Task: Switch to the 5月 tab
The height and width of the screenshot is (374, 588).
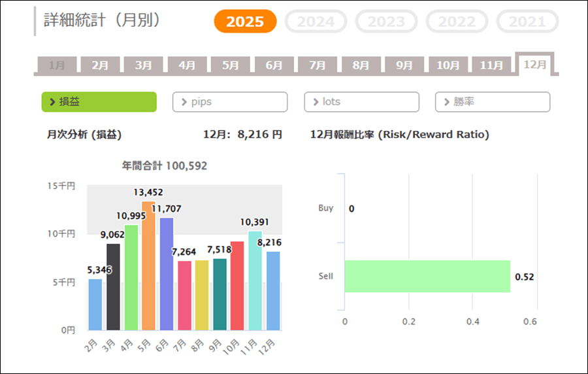Action: 231,65
